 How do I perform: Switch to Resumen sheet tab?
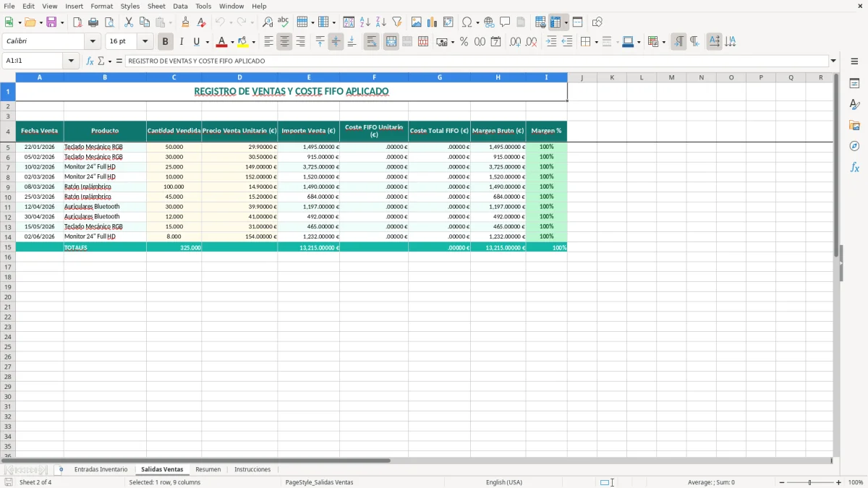point(208,469)
